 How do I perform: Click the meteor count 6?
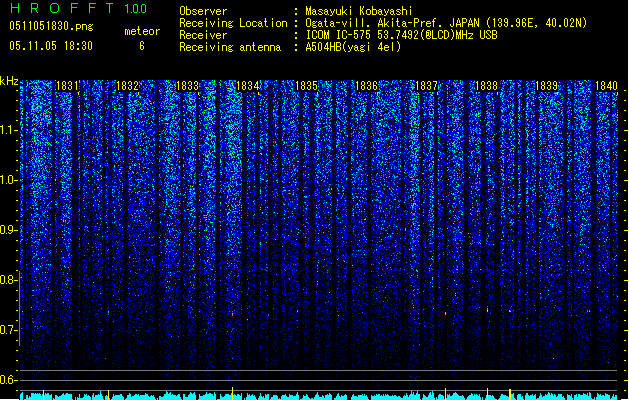142,46
